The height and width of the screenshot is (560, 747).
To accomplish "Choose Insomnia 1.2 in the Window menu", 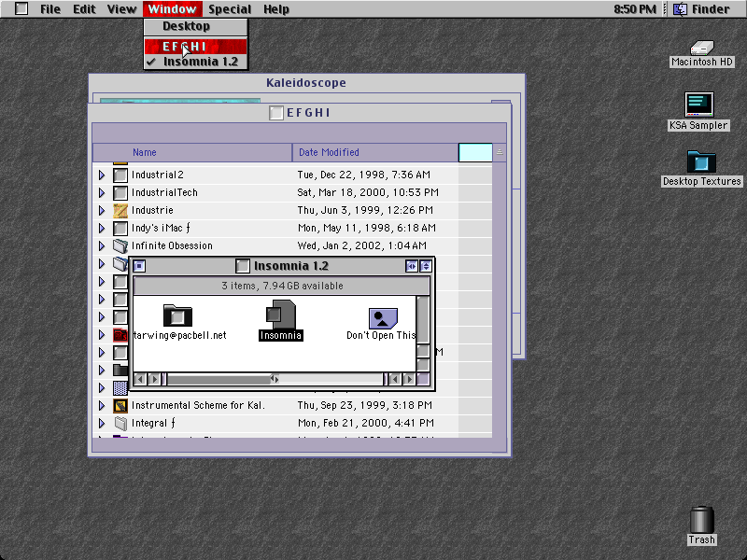I will click(x=195, y=62).
